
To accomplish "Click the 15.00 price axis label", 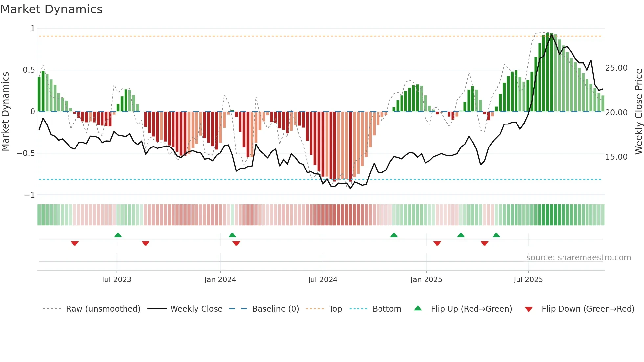I will point(616,157).
